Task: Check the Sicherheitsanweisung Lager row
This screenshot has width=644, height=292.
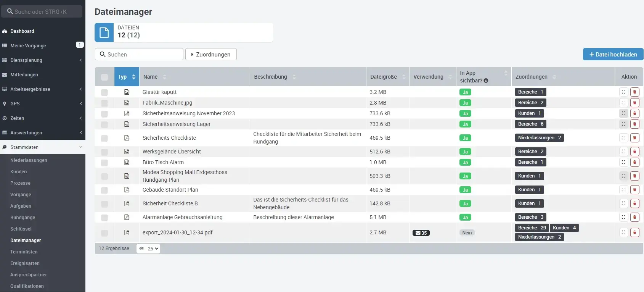Action: click(104, 124)
